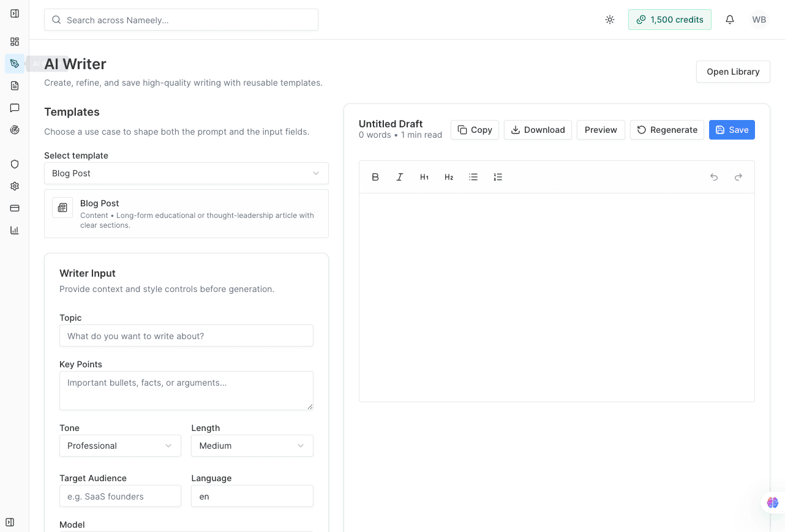Open the Analytics bar-chart sidebar icon

14,230
